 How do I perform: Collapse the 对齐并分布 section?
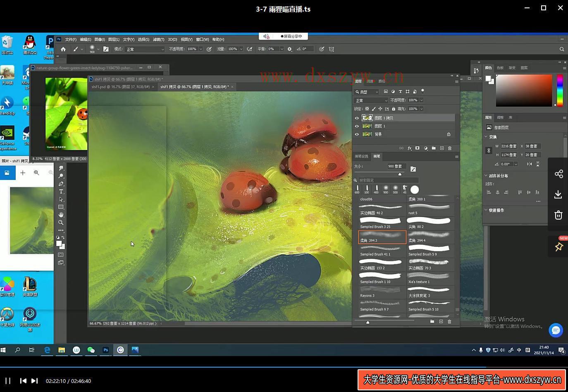click(486, 176)
